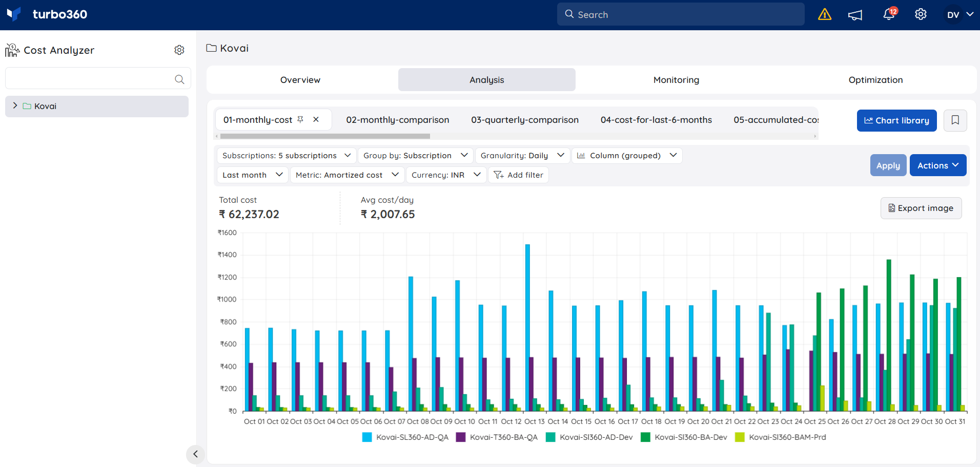Toggle Kovai-SL360-AD-QA legend series
This screenshot has height=467, width=980.
click(405, 437)
